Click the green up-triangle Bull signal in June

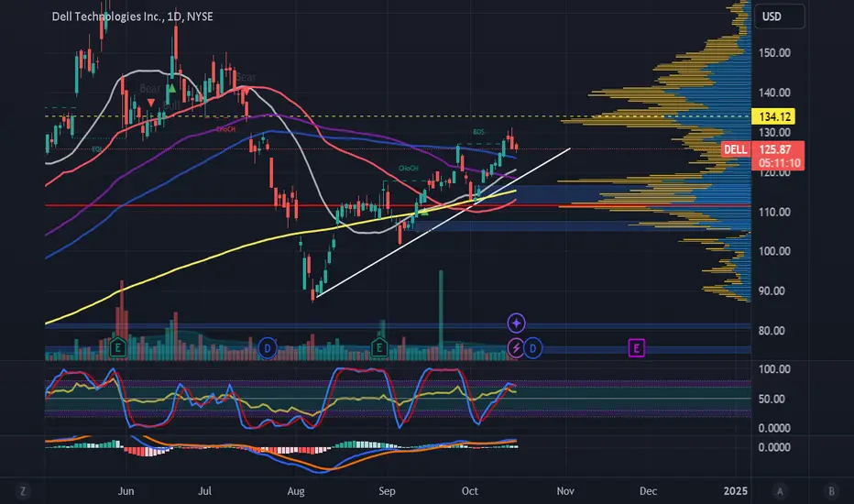[x=171, y=88]
